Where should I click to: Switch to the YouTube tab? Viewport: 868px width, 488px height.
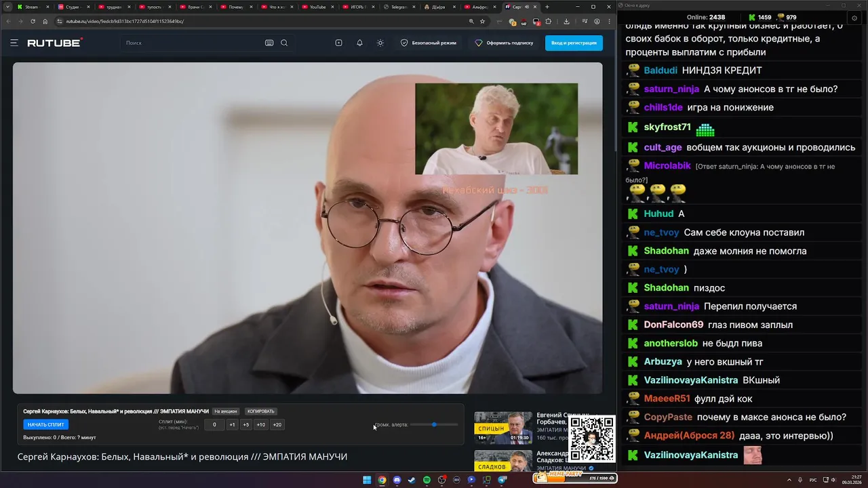click(318, 7)
